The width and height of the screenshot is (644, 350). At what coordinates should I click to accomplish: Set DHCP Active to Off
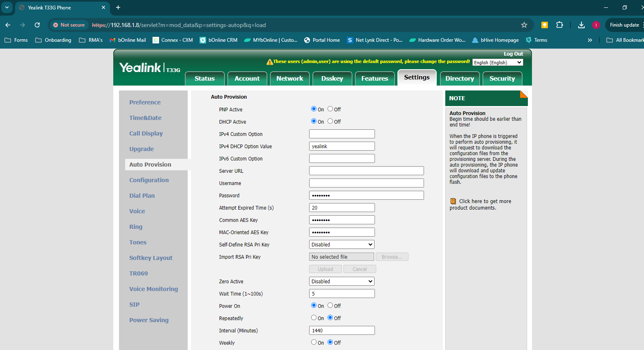click(330, 121)
